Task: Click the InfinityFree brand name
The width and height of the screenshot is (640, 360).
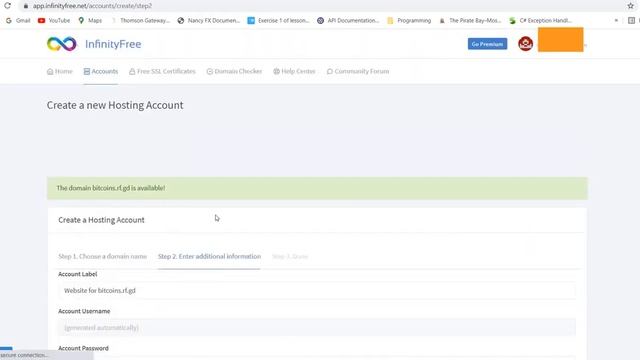Action: (113, 44)
